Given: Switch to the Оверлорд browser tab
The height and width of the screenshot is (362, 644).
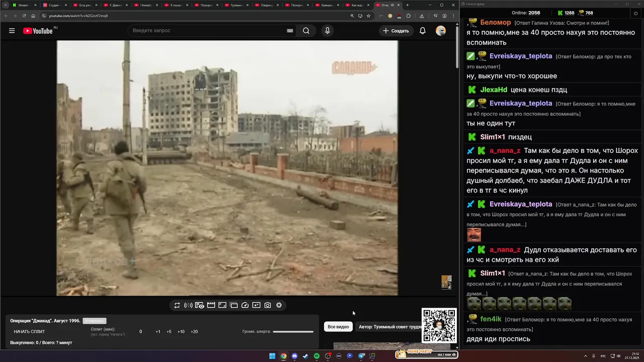Looking at the screenshot, I should coord(267,5).
